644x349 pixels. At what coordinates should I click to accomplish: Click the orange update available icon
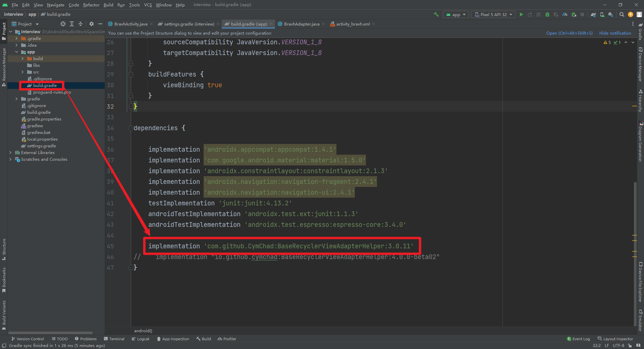tap(631, 14)
